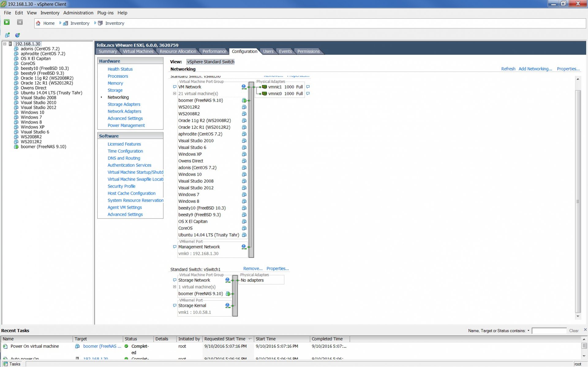Click Properties link at top right of Networking
Screen dimensions: 588x367
coord(568,69)
